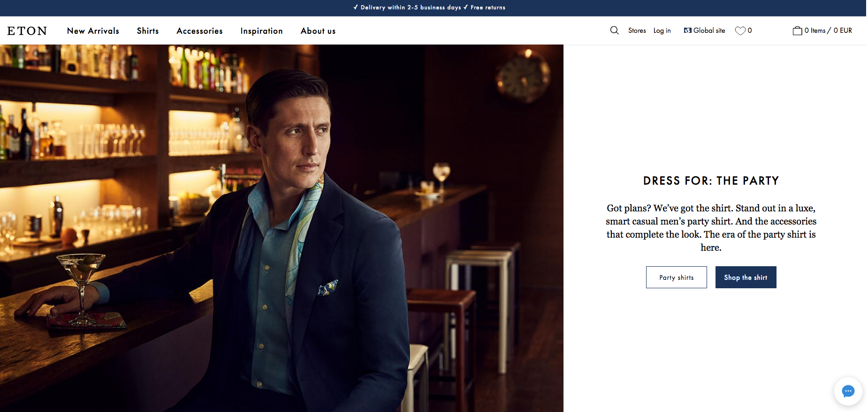Open the Shirts menu

148,31
